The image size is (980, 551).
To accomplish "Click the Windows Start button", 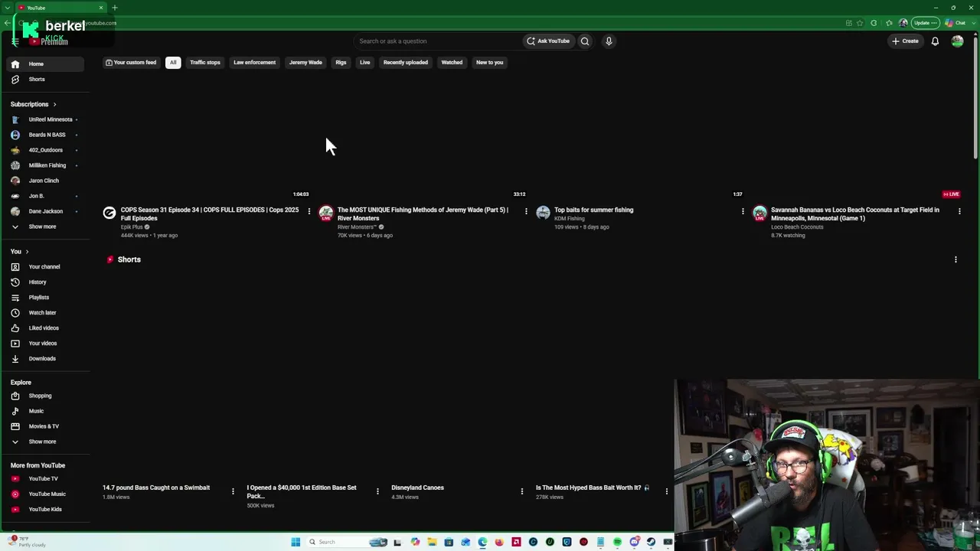I will tap(296, 543).
